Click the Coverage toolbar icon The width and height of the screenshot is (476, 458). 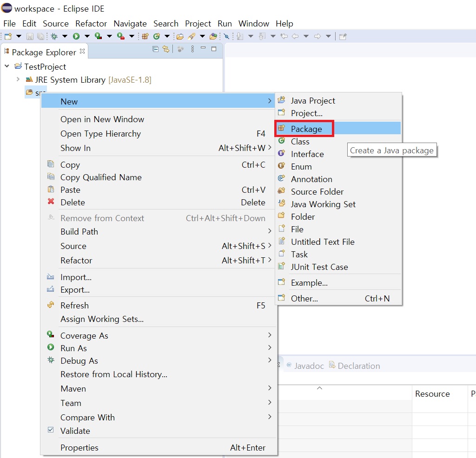coord(99,36)
